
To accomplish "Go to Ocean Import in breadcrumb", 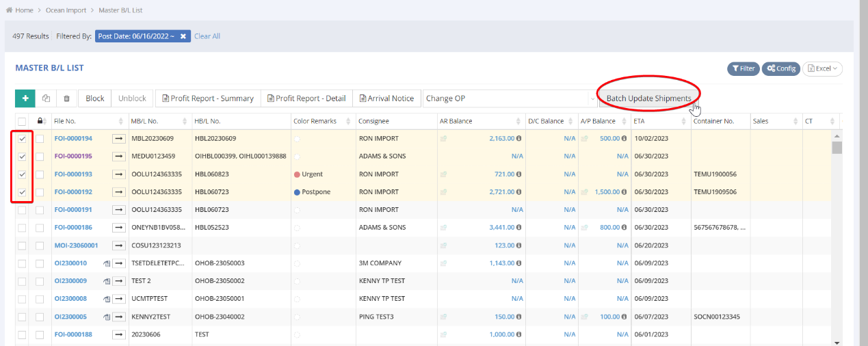I will pyautogui.click(x=65, y=10).
